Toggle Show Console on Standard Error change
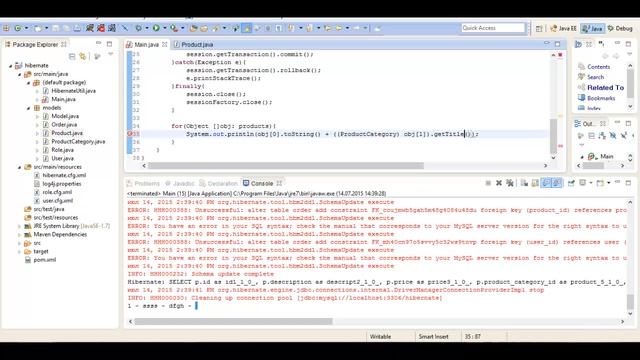The height and width of the screenshot is (360, 640). (557, 183)
